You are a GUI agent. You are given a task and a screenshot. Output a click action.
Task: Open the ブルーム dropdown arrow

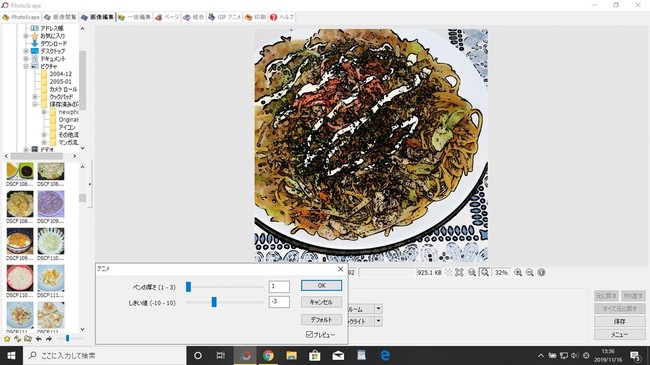[x=378, y=309]
